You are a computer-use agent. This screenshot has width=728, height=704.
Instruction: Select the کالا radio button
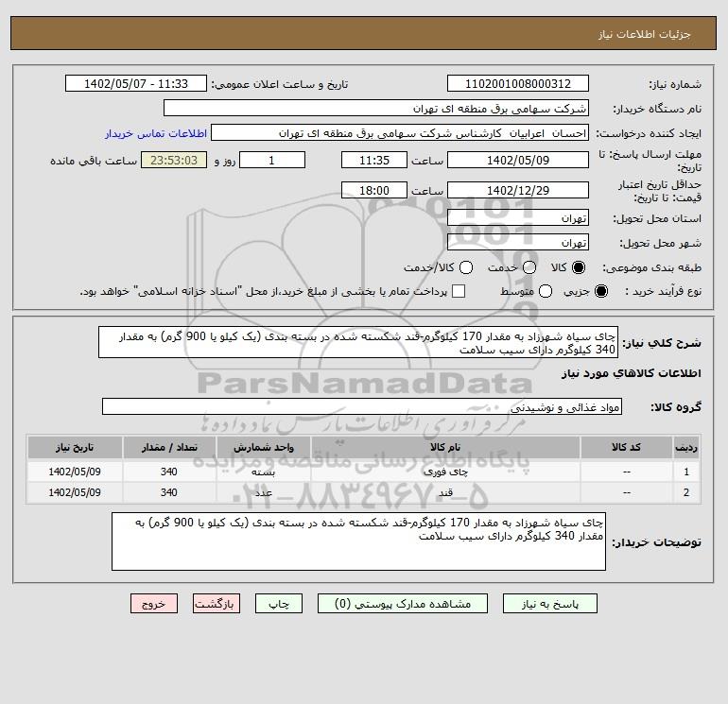579,267
